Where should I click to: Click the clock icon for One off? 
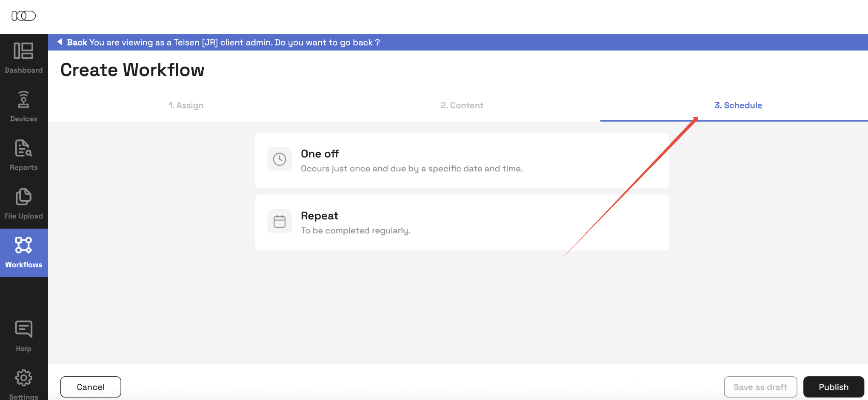[280, 159]
